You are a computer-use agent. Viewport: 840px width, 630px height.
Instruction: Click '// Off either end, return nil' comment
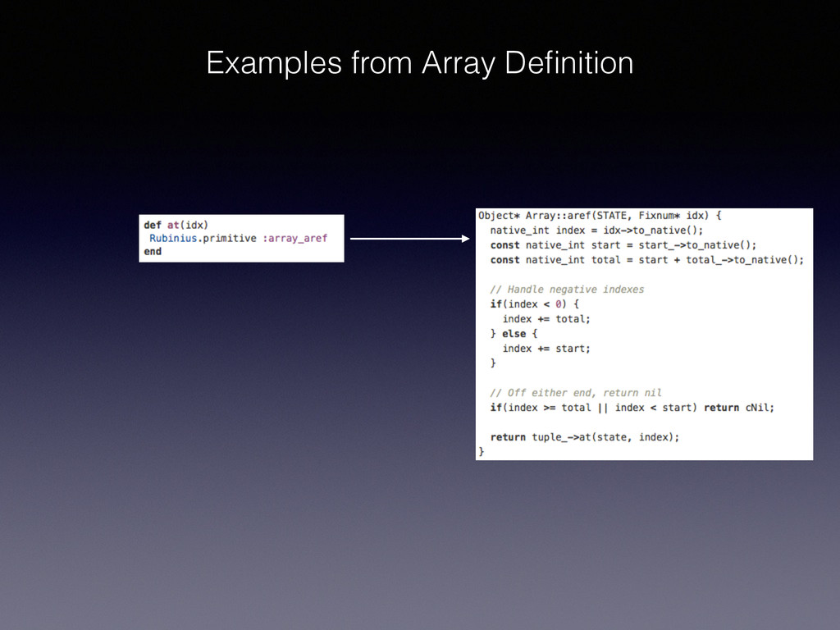point(575,393)
